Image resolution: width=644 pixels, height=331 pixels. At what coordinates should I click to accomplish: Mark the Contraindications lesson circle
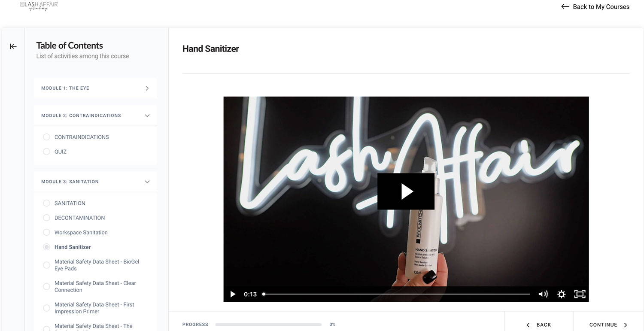(x=46, y=137)
